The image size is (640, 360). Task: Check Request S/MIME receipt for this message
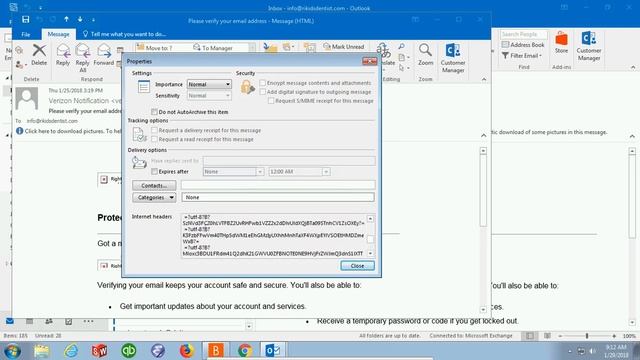271,101
